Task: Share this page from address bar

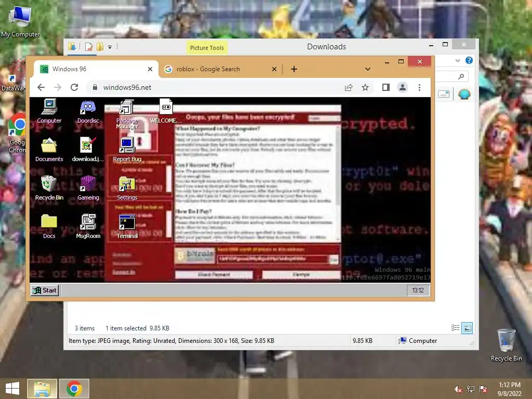Action: coord(349,87)
